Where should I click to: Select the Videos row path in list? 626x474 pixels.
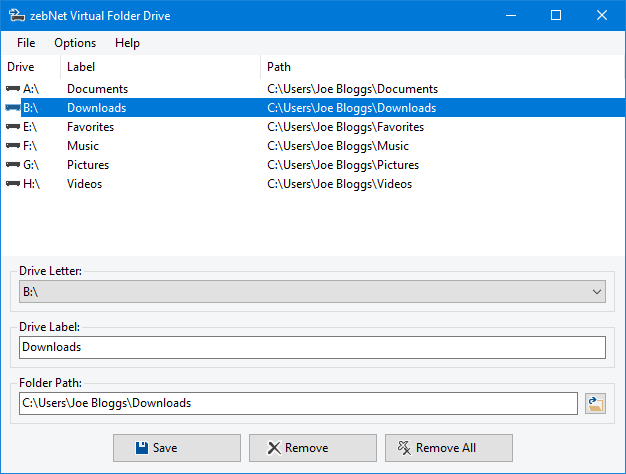click(339, 184)
